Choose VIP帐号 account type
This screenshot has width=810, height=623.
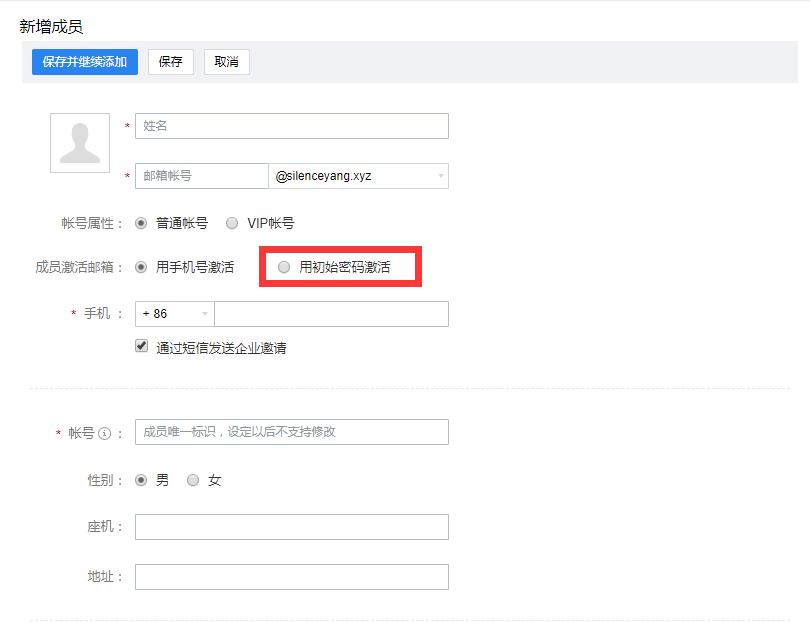click(x=231, y=223)
